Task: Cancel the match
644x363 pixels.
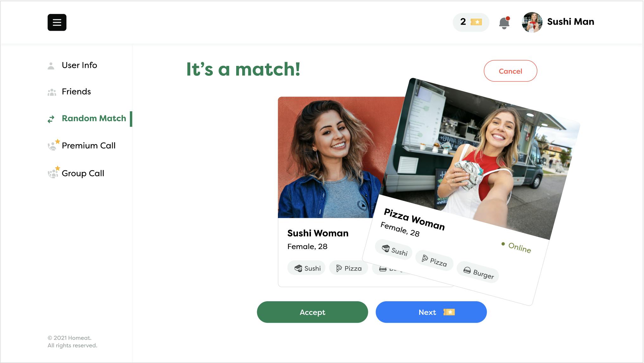Action: [x=510, y=71]
